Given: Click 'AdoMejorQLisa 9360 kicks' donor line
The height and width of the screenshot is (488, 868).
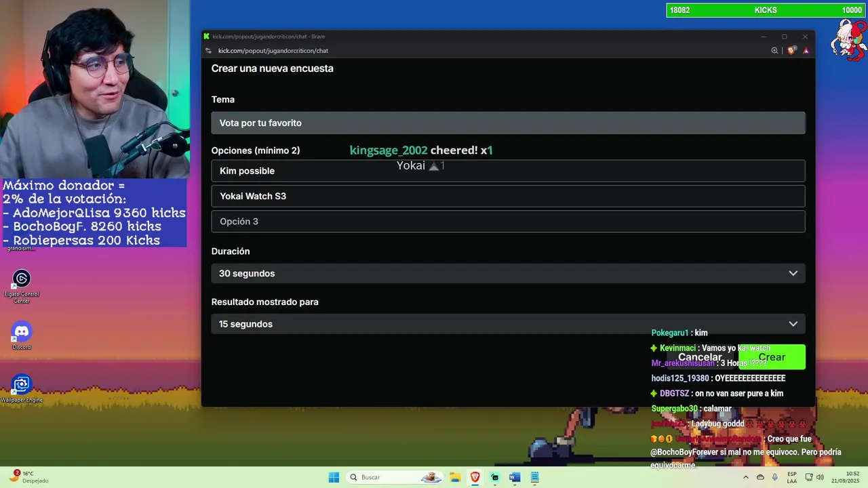Looking at the screenshot, I should click(x=95, y=213).
